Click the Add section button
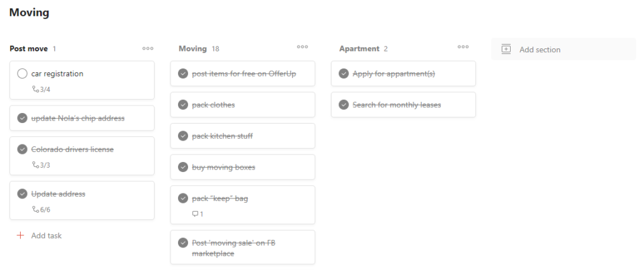Image resolution: width=644 pixels, height=270 pixels. point(563,49)
